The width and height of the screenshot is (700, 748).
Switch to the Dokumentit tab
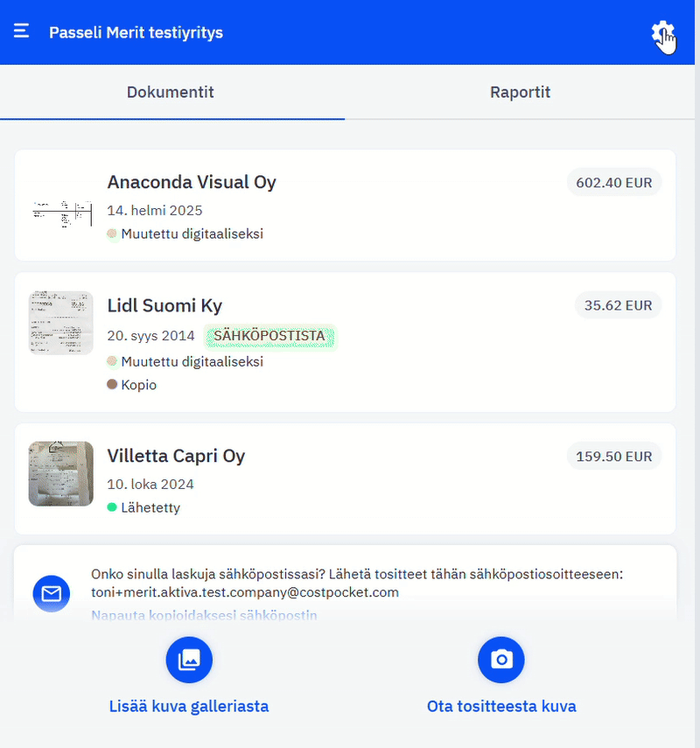click(171, 93)
